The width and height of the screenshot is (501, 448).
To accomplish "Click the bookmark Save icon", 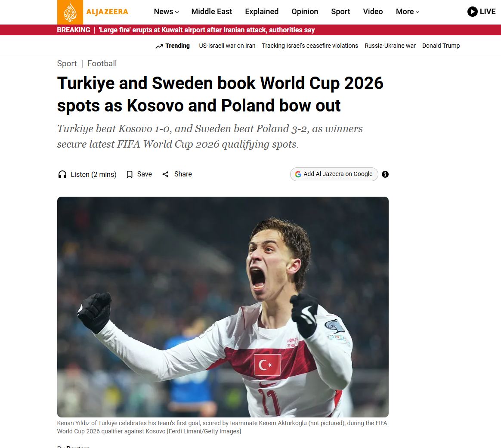I will (x=130, y=174).
